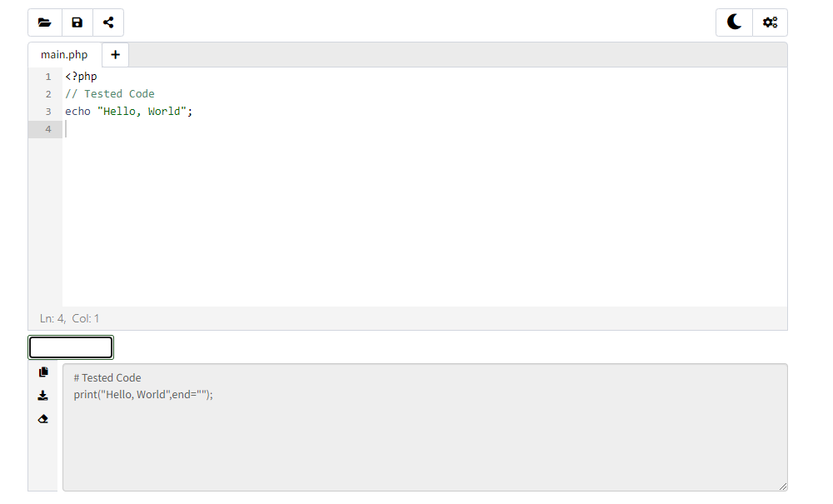Open settings via the gears icon
Image resolution: width=833 pixels, height=504 pixels.
coord(770,22)
